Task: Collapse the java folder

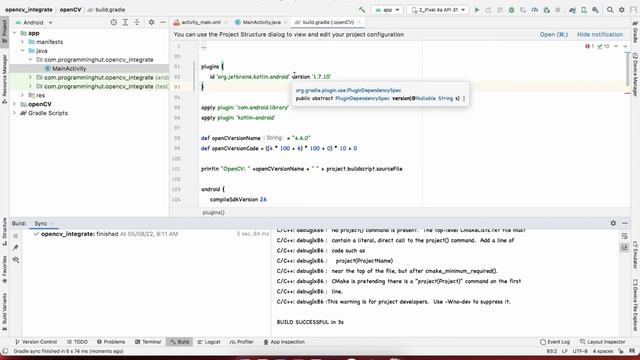Action: click(22, 51)
